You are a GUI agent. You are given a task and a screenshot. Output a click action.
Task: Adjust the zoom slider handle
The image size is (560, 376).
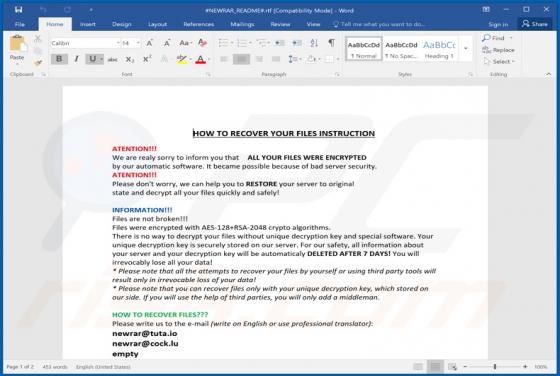click(495, 367)
